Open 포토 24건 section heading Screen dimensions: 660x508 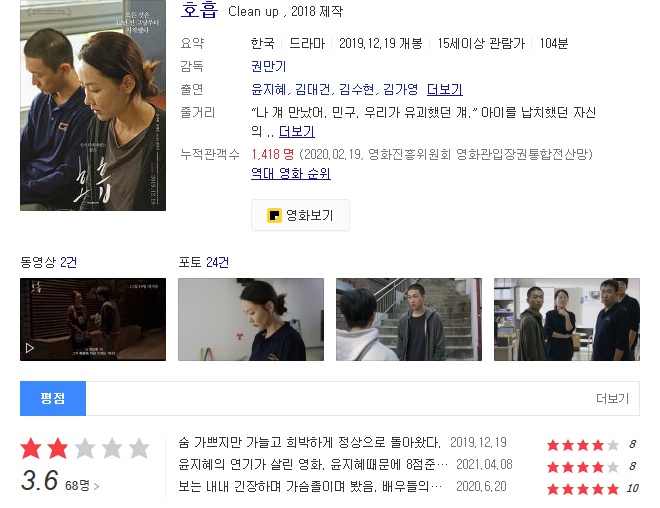click(x=204, y=262)
